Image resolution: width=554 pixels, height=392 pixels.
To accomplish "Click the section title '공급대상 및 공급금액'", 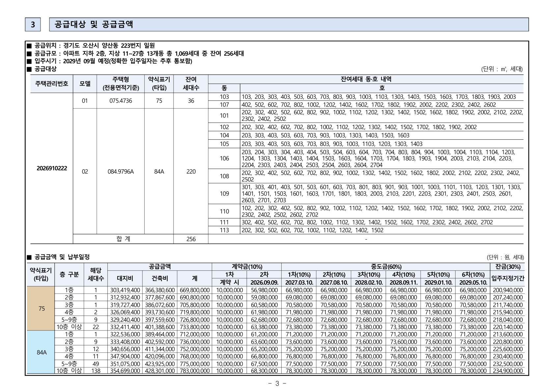I will (94, 25).
